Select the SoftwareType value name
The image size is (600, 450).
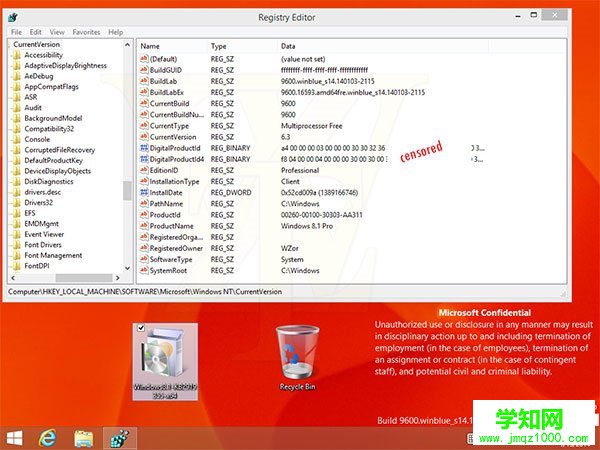(171, 259)
